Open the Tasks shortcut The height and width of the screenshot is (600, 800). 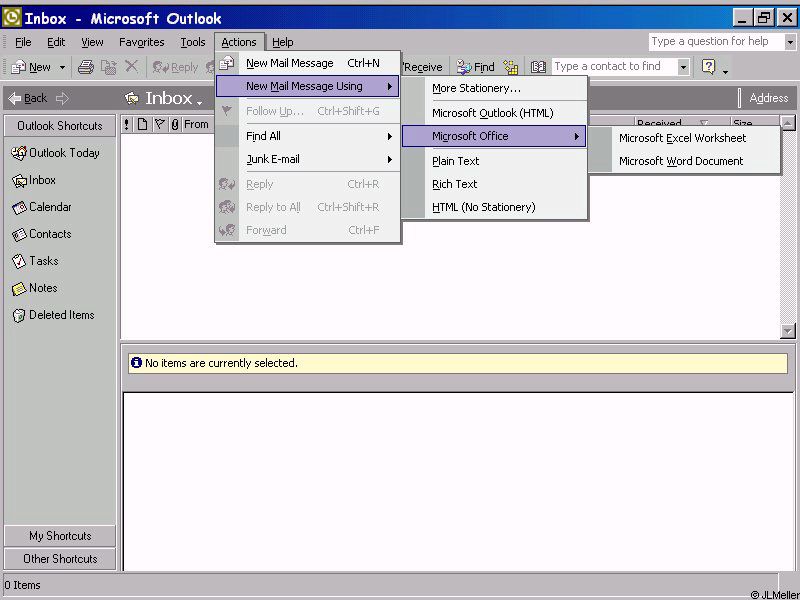35,261
